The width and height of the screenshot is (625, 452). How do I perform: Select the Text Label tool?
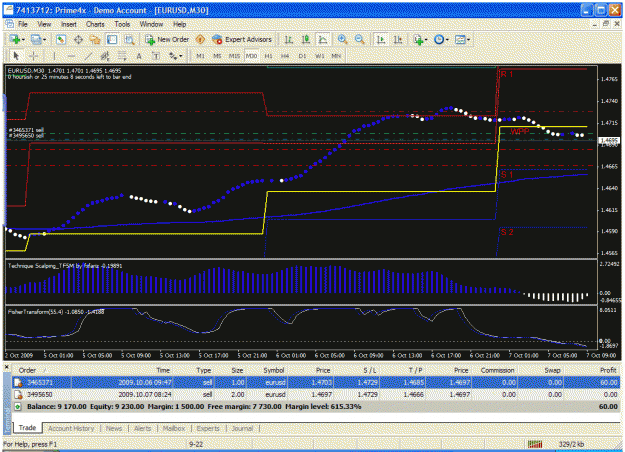tap(156, 56)
